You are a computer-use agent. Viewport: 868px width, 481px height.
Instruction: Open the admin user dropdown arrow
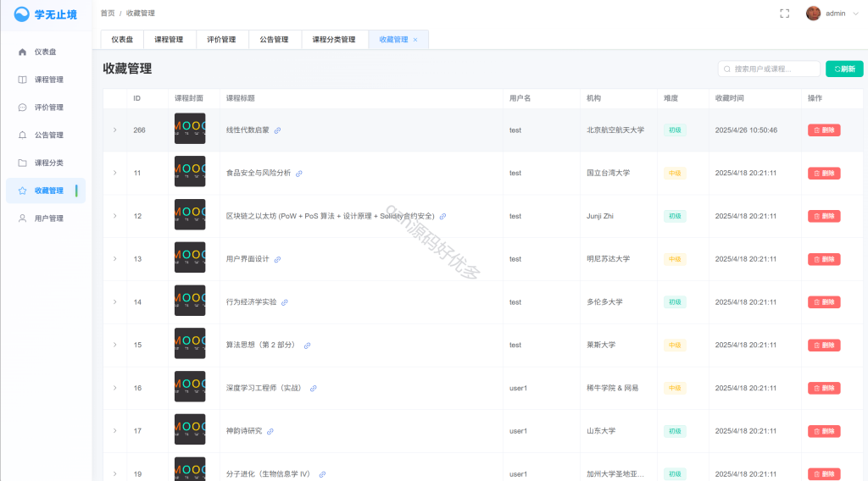coord(855,14)
